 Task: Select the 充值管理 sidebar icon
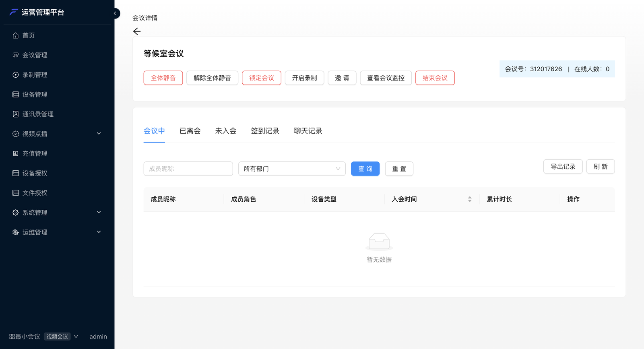coord(16,153)
